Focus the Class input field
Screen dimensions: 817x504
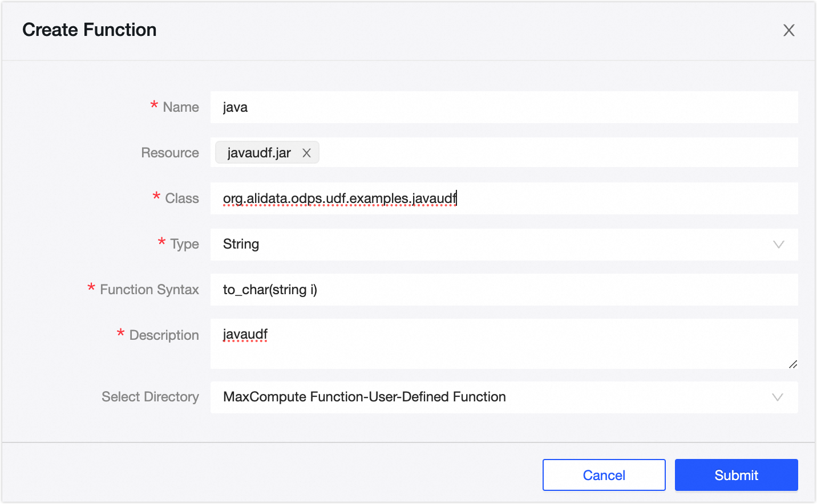coord(571,198)
